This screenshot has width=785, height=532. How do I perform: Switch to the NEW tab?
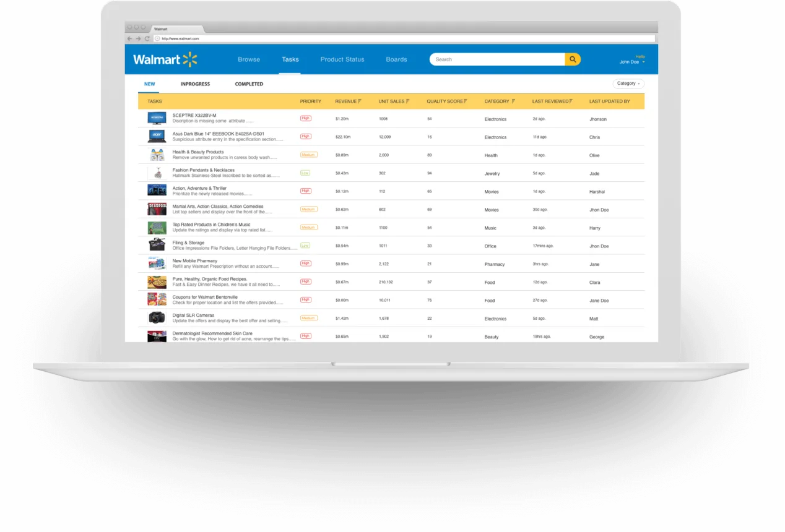tap(150, 84)
